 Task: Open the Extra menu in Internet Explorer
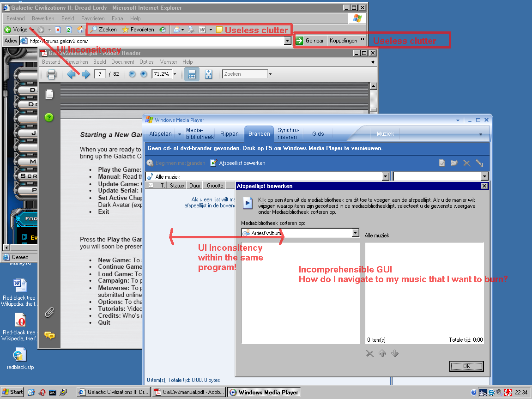click(117, 18)
